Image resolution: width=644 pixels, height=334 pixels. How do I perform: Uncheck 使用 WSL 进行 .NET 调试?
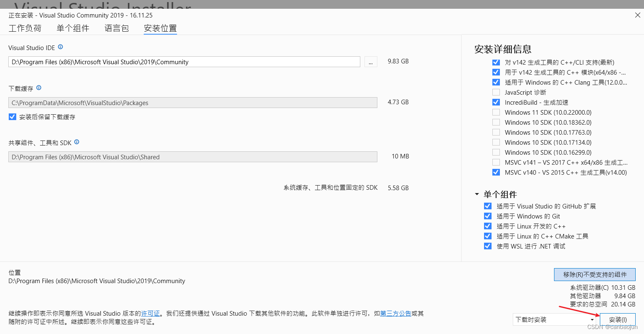coord(488,246)
